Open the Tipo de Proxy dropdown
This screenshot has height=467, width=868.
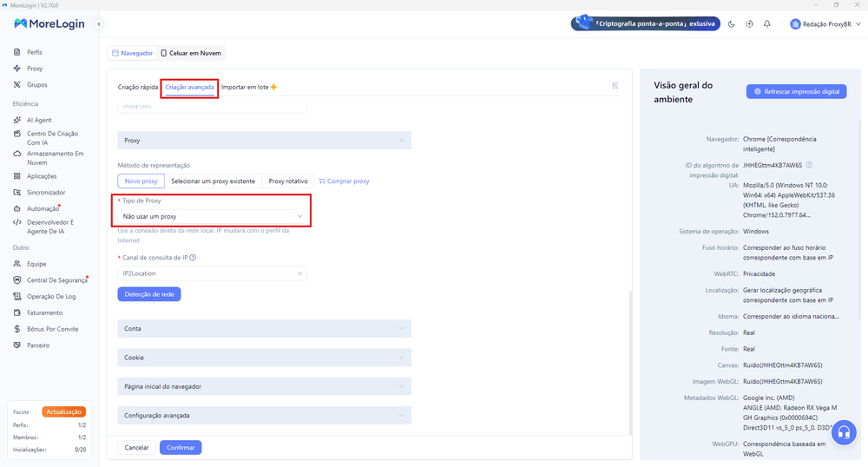212,216
